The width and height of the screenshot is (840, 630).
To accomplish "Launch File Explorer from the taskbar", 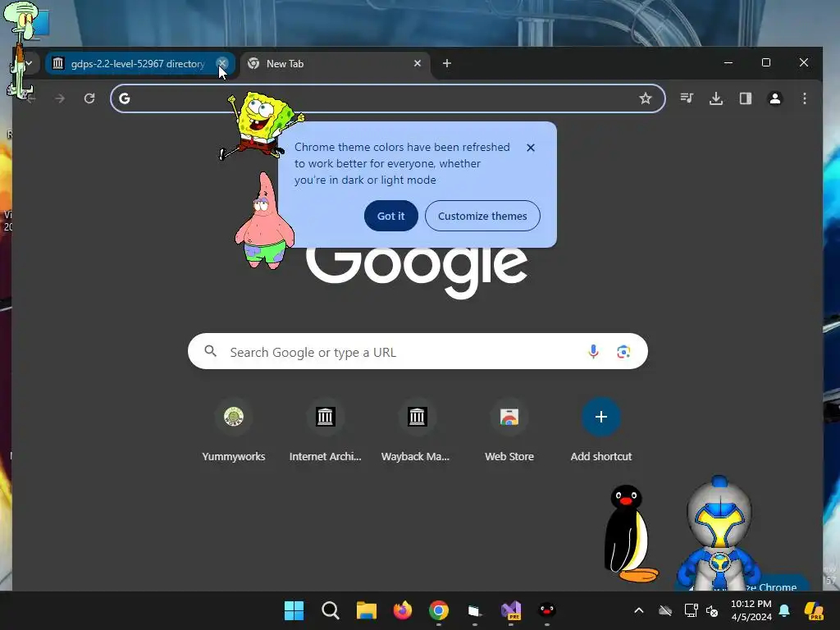I will pyautogui.click(x=367, y=610).
